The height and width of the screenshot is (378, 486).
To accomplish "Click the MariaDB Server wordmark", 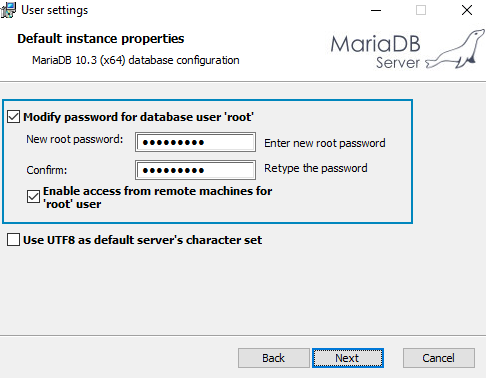I will click(x=376, y=52).
